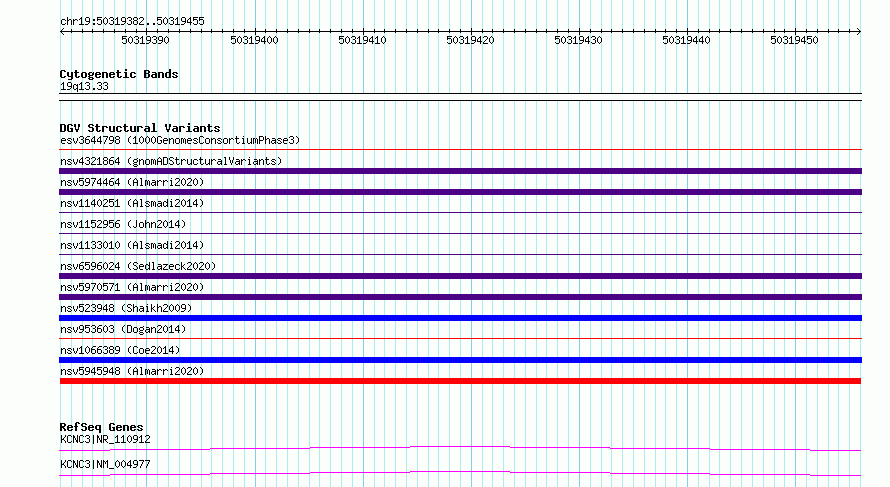Click the ruler's right arrow end
This screenshot has width=890, height=487.
859,31
